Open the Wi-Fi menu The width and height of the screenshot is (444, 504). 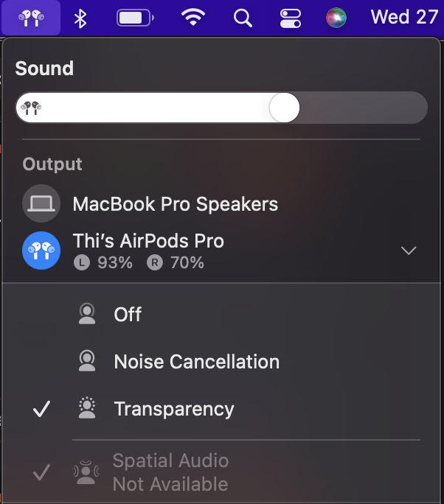click(193, 18)
